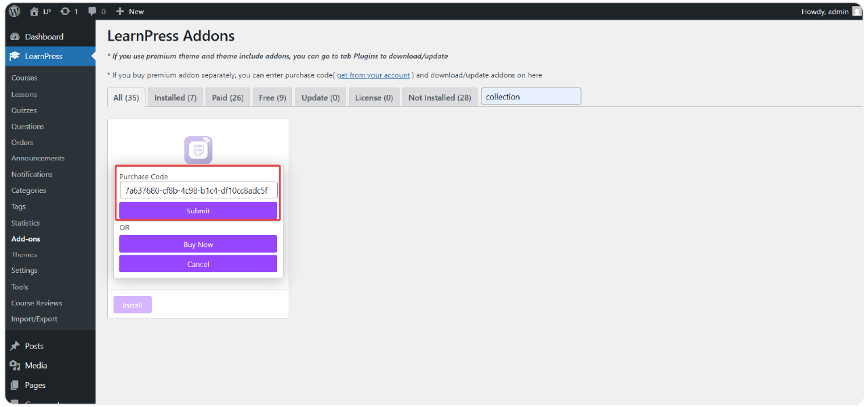Click the LearnPress graduation cap icon
The image size is (868, 407).
[x=15, y=56]
